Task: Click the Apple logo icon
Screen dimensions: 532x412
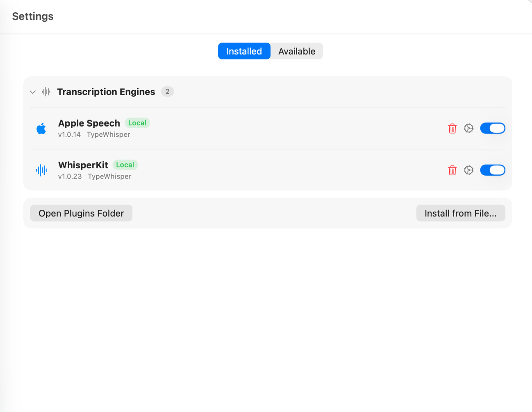Action: click(41, 129)
